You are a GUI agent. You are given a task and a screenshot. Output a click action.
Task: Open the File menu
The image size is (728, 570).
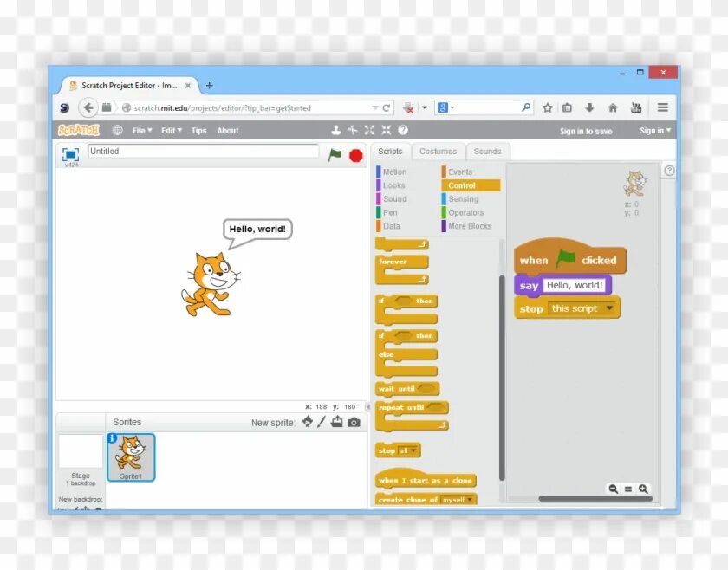(141, 131)
